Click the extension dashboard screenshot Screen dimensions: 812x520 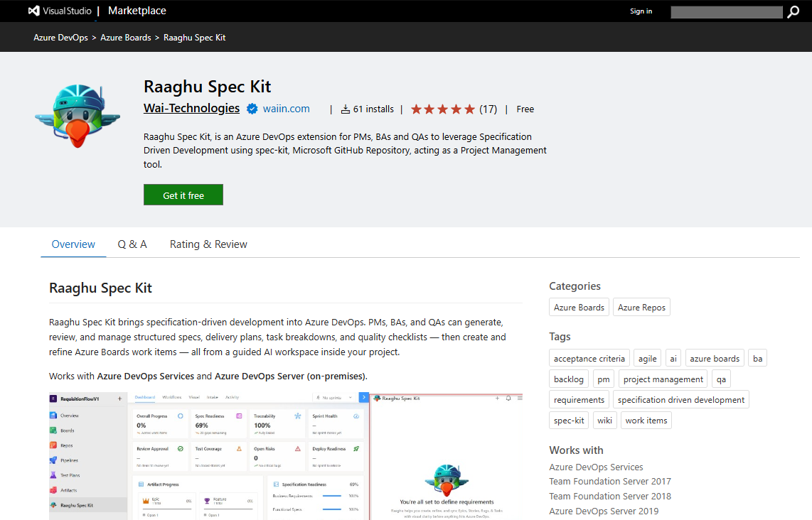[286, 456]
